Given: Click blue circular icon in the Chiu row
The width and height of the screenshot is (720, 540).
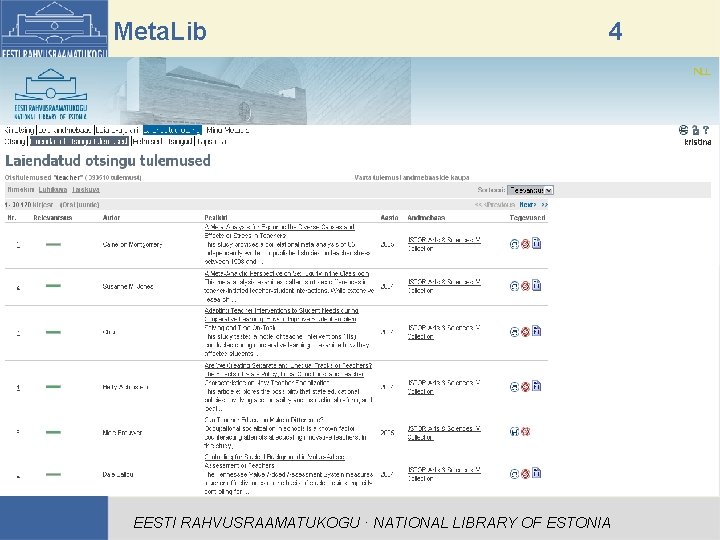Looking at the screenshot, I should click(514, 332).
